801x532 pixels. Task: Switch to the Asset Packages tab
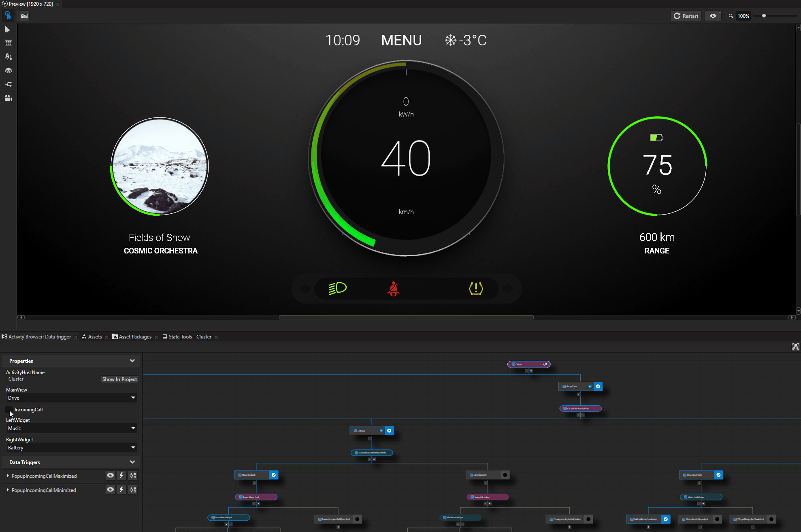click(135, 337)
